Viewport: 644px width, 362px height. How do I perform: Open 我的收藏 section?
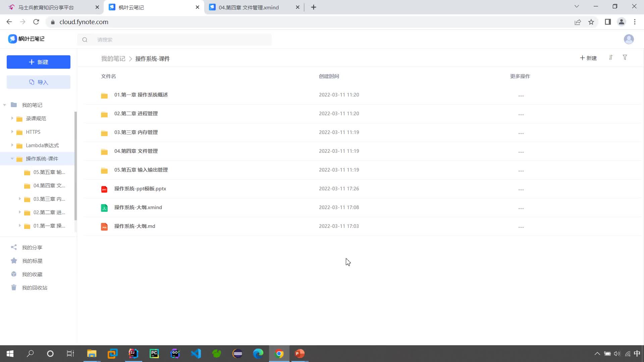[32, 274]
